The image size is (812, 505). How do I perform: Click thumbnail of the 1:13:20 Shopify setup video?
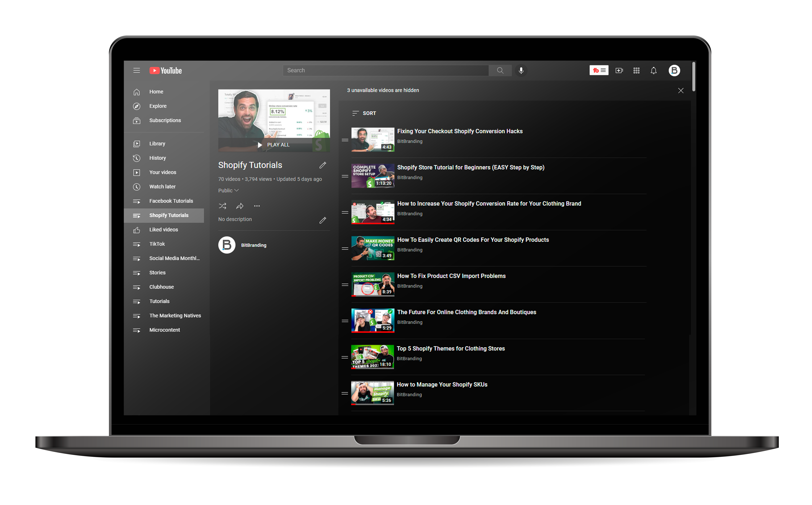coord(373,176)
